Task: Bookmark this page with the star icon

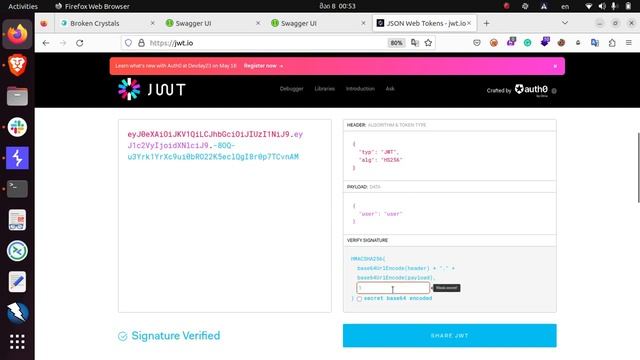Action: pos(428,43)
